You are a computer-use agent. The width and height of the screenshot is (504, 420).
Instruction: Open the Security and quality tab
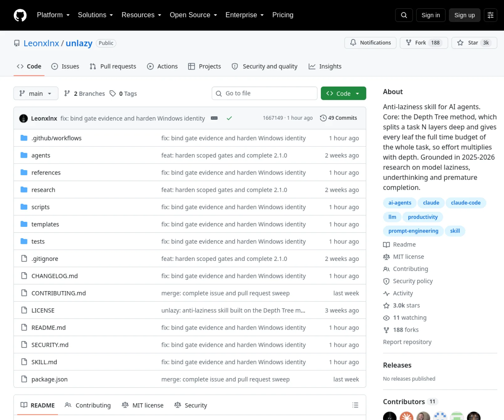265,66
